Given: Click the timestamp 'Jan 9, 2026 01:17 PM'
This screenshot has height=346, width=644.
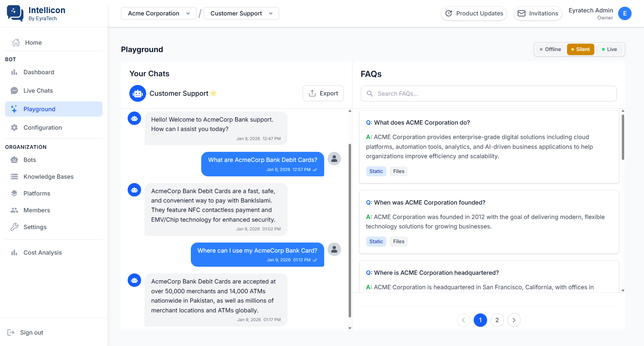Looking at the screenshot, I should [x=259, y=320].
